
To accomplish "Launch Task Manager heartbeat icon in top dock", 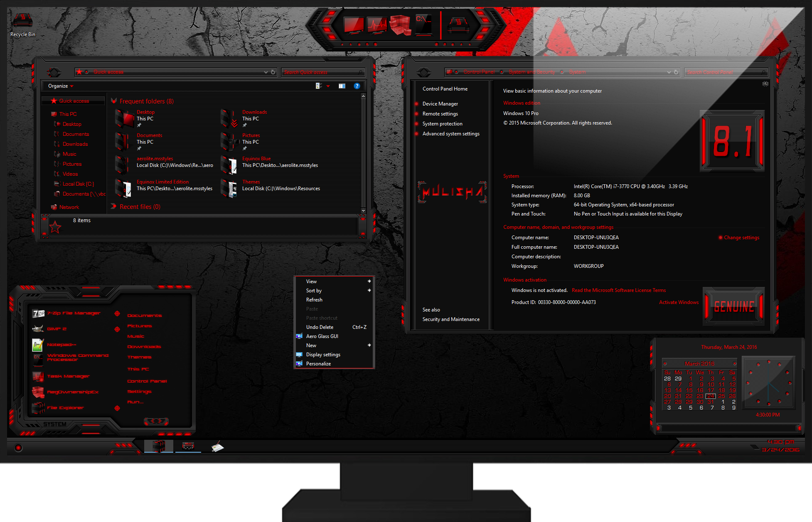I will [x=376, y=25].
